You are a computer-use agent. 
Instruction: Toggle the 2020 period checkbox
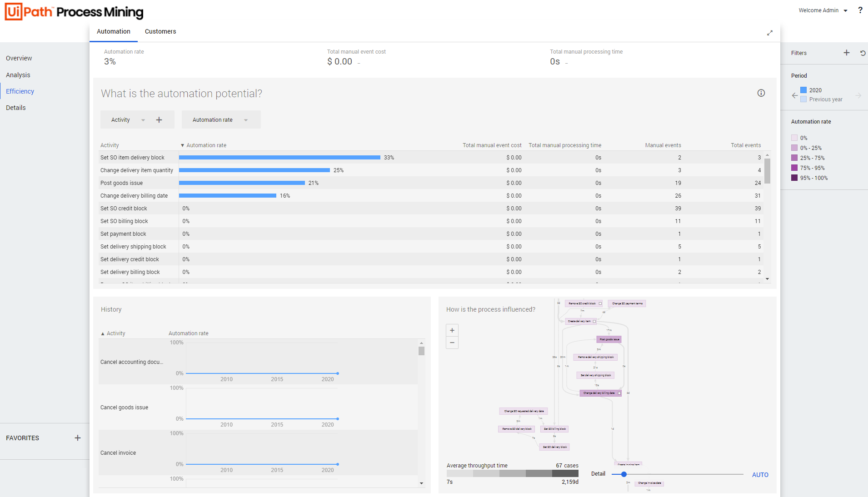pyautogui.click(x=803, y=90)
